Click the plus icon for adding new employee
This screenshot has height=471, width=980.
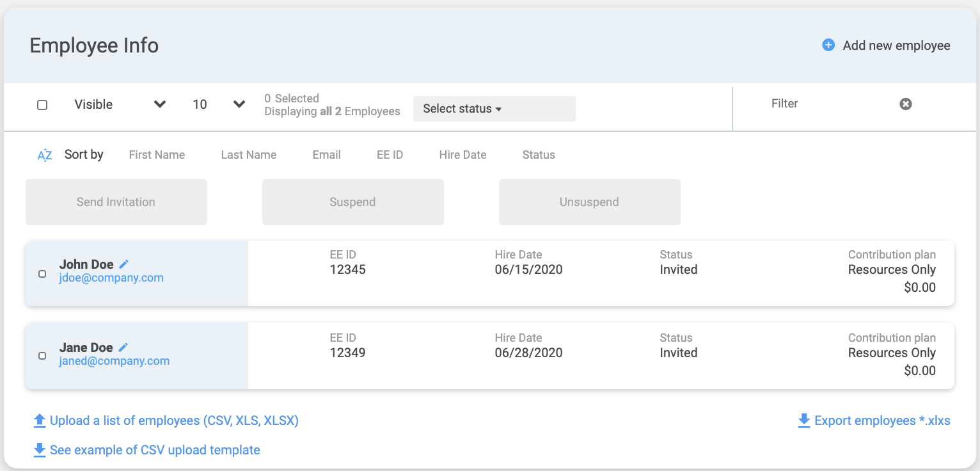828,45
